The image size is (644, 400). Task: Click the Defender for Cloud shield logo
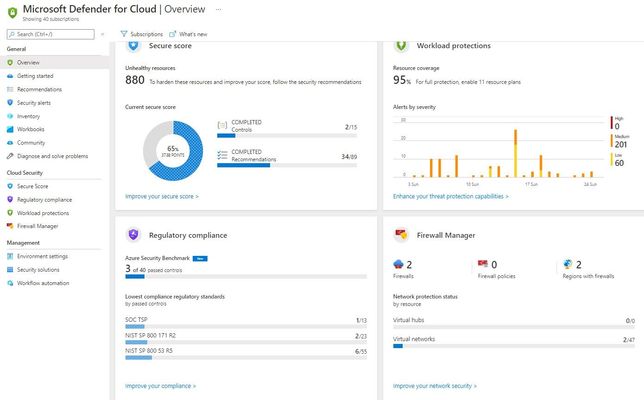(x=13, y=12)
